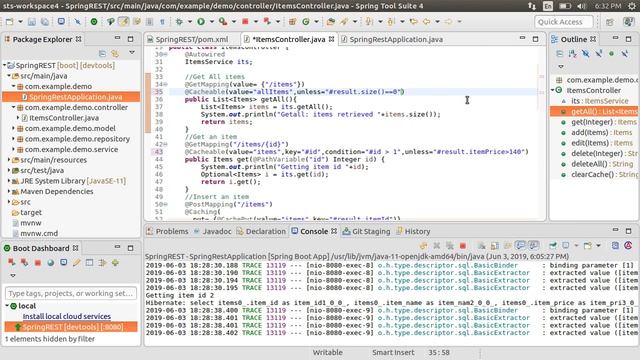Click the Boot Dashboard tags filter field
This screenshot has width=640, height=360.
tap(71, 293)
